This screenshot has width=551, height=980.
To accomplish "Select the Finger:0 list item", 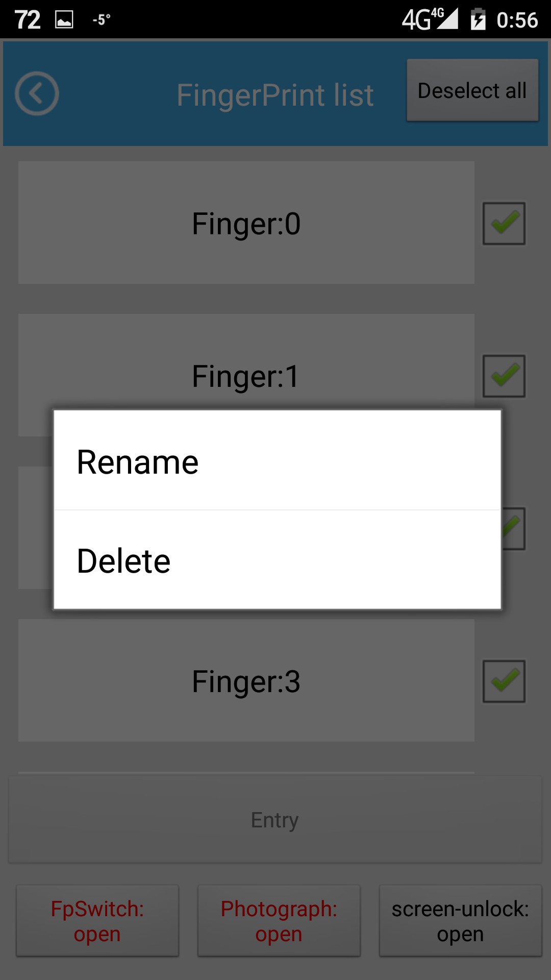I will 246,223.
